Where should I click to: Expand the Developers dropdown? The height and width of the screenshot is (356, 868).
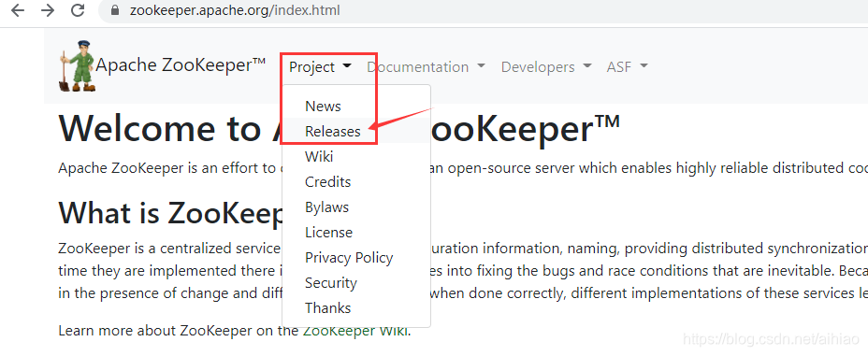point(546,67)
